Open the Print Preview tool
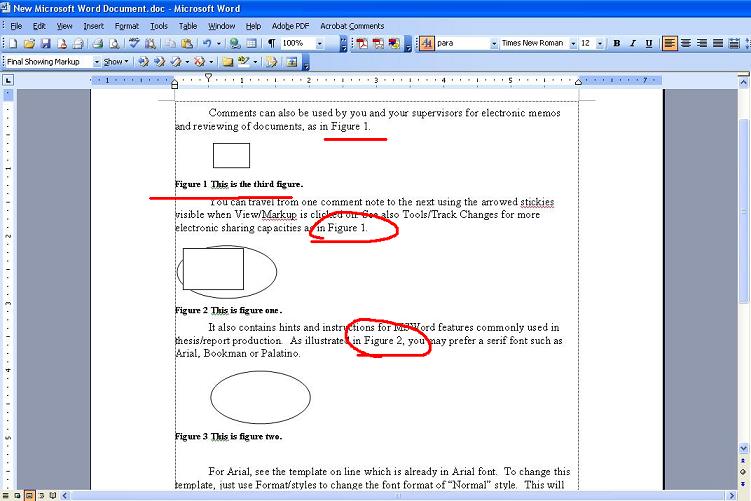 coord(115,44)
